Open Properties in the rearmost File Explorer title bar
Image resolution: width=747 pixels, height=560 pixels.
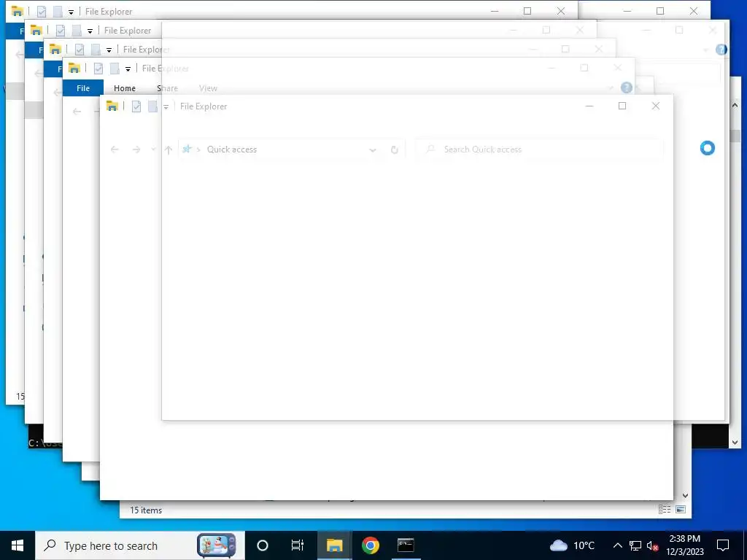(x=42, y=12)
